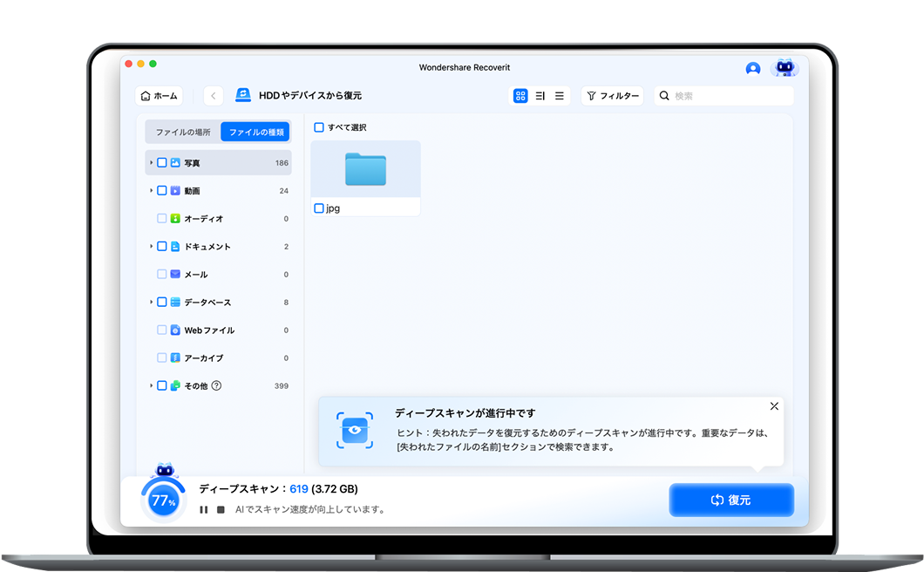Switch to grid thumbnail view

520,96
